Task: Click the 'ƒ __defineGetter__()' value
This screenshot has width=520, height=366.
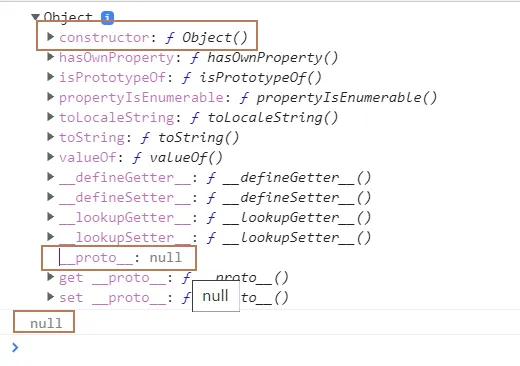Action: [x=289, y=178]
